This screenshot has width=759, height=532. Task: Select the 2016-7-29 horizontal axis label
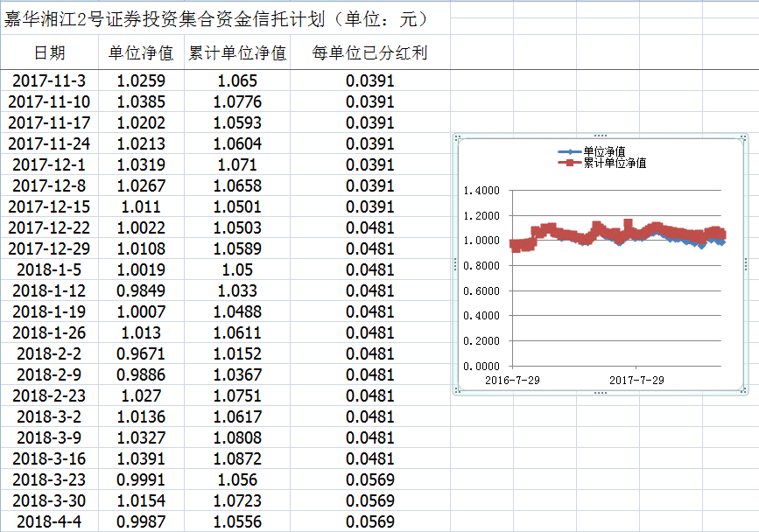pyautogui.click(x=511, y=380)
